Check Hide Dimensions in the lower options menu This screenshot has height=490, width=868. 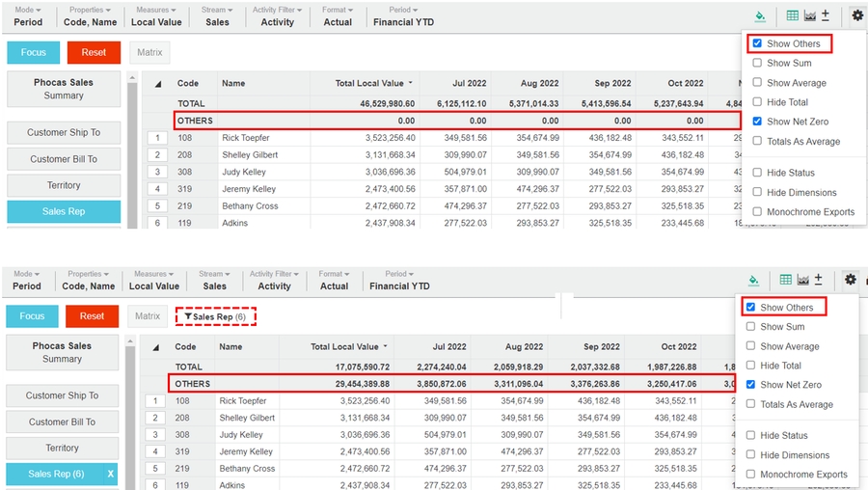coord(751,455)
